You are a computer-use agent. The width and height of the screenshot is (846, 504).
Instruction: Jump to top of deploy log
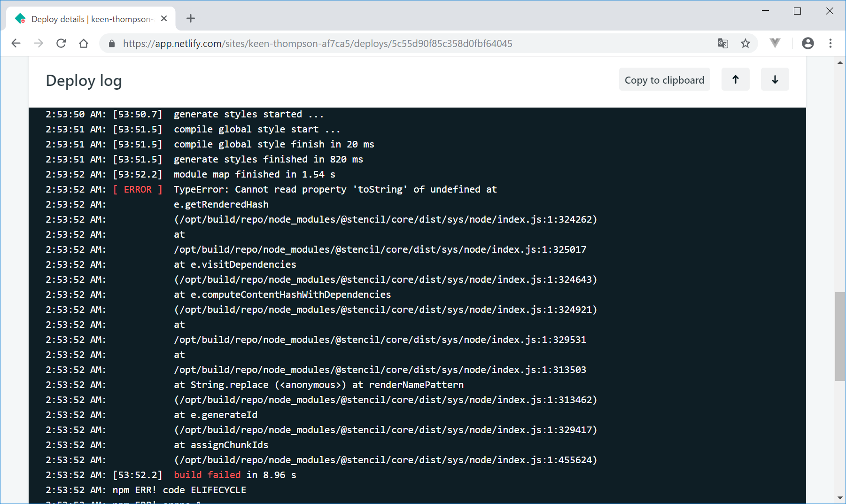point(736,79)
